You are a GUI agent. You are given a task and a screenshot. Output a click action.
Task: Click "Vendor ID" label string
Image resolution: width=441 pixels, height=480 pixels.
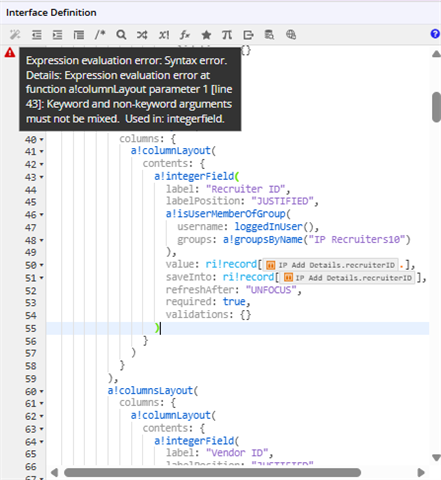coord(237,453)
